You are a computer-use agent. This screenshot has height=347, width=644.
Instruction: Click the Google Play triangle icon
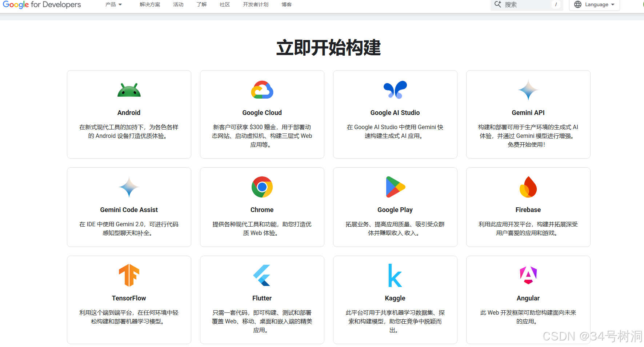click(x=395, y=187)
